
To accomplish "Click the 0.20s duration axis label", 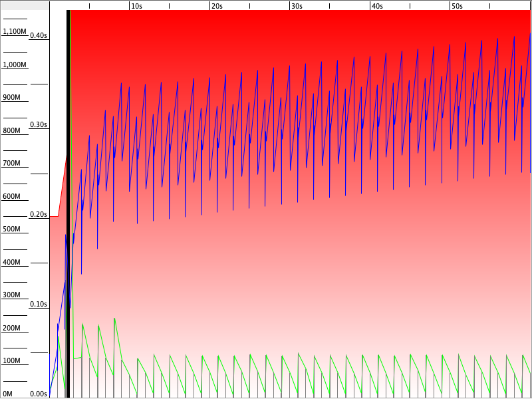I will [x=39, y=215].
